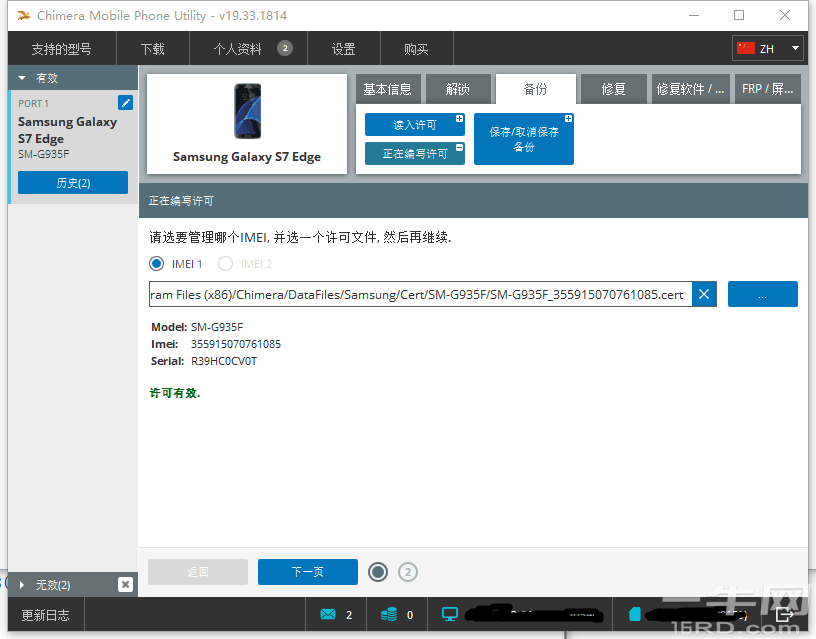
Task: Collapse the 有效 device list section
Action: click(x=23, y=78)
